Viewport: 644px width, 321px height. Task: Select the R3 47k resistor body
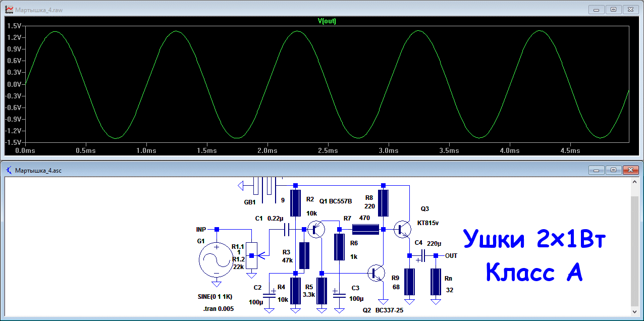pyautogui.click(x=304, y=255)
